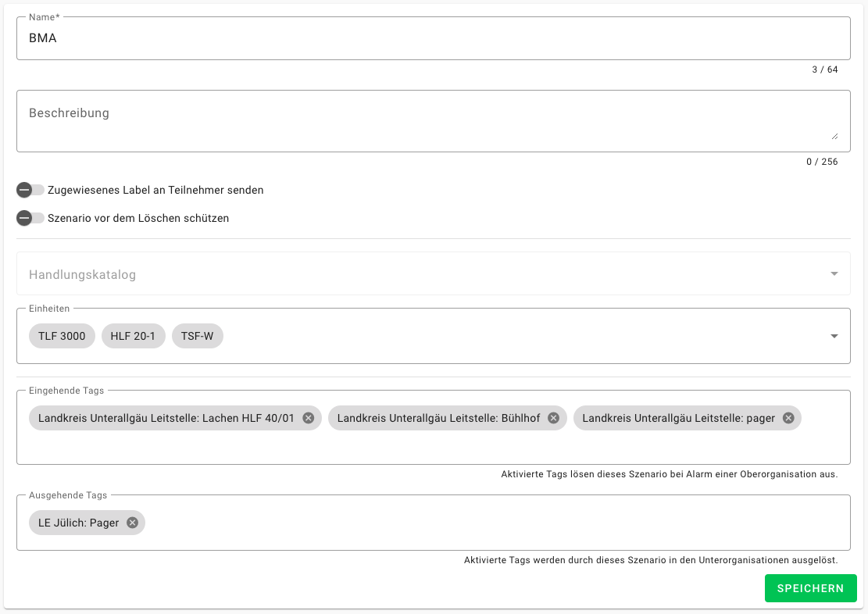Enable 'Szenario vor dem Löschen schützen' switch

point(30,218)
